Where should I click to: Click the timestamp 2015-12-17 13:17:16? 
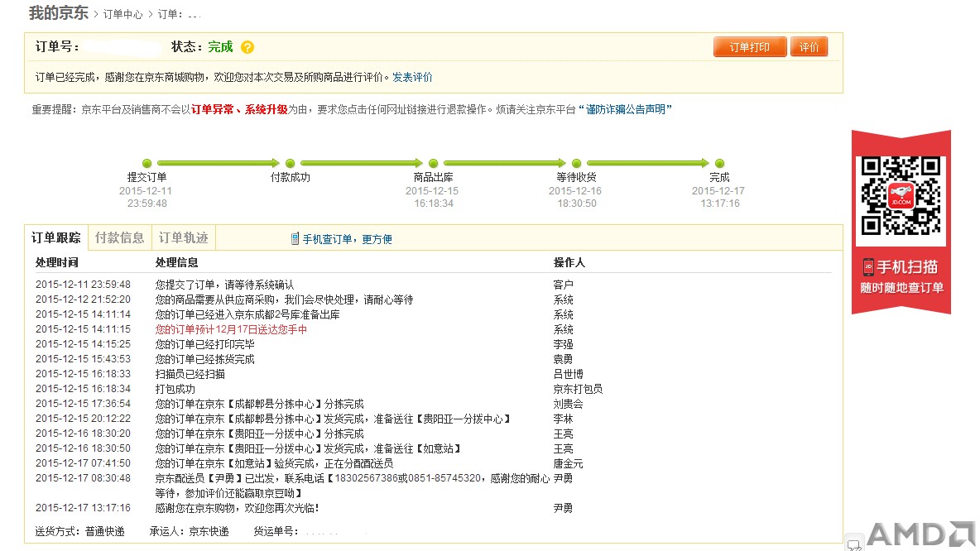tap(83, 508)
